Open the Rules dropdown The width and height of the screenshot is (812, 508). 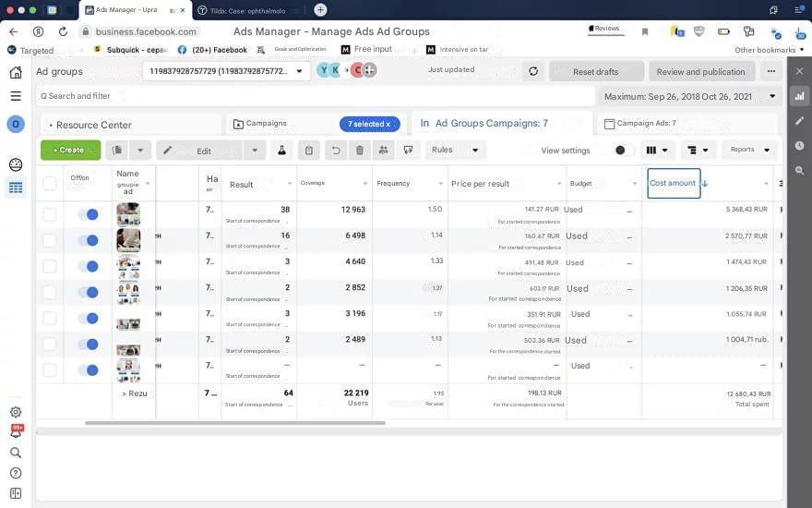(x=455, y=150)
